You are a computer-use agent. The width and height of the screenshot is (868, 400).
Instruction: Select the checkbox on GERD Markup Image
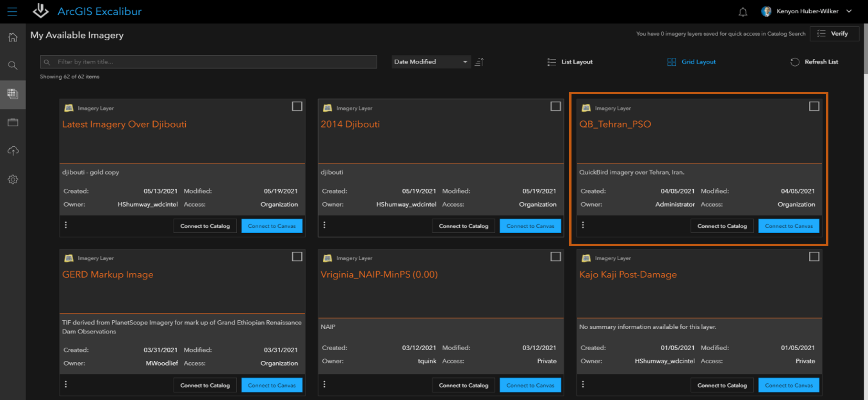click(x=297, y=257)
